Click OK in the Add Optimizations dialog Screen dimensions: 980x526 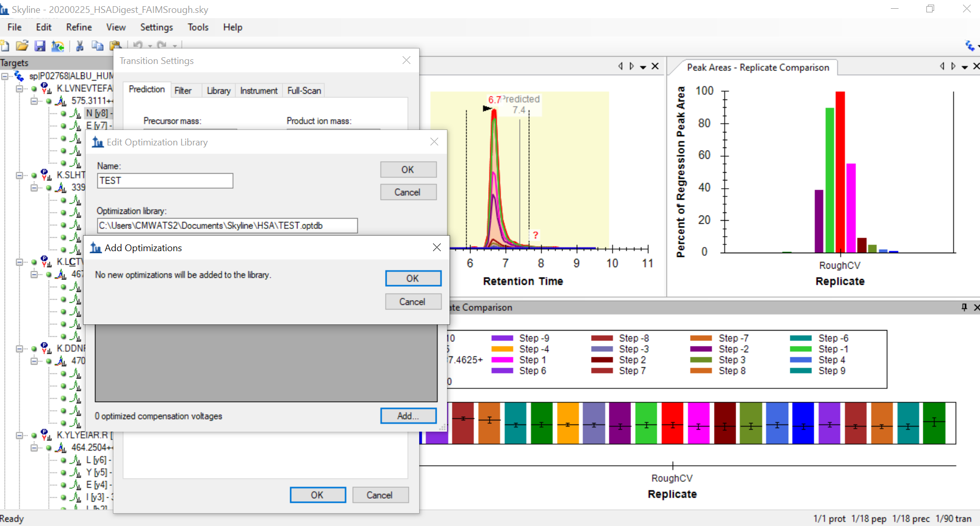pos(413,278)
